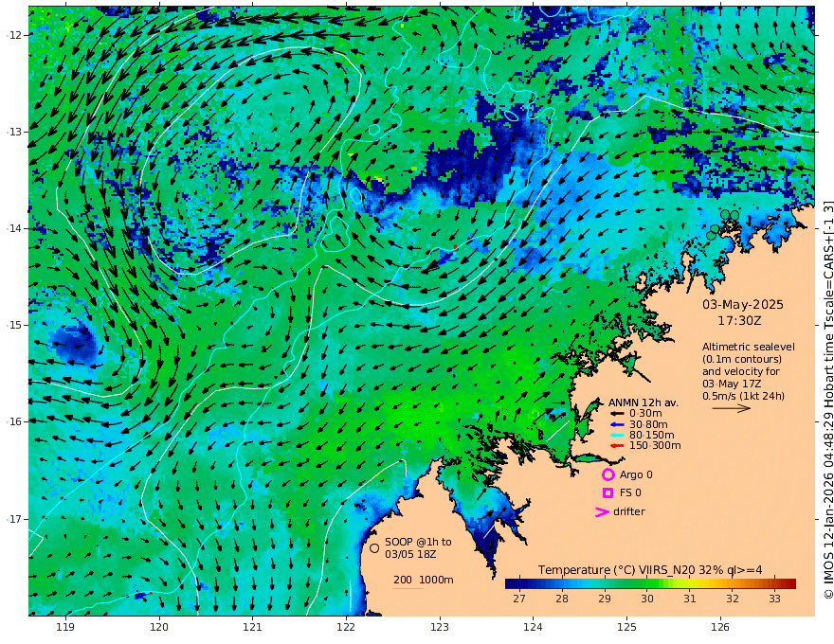The height and width of the screenshot is (644, 834).
Task: Click the '126' longitude axis label
Action: (x=720, y=628)
